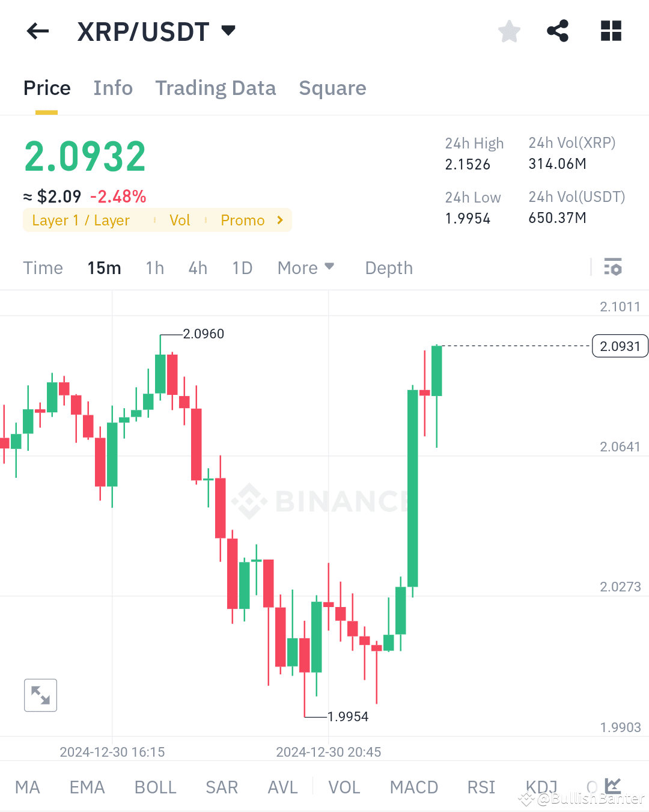Image resolution: width=649 pixels, height=812 pixels.
Task: Open the candlestick chart style icon bottom right
Action: [613, 786]
